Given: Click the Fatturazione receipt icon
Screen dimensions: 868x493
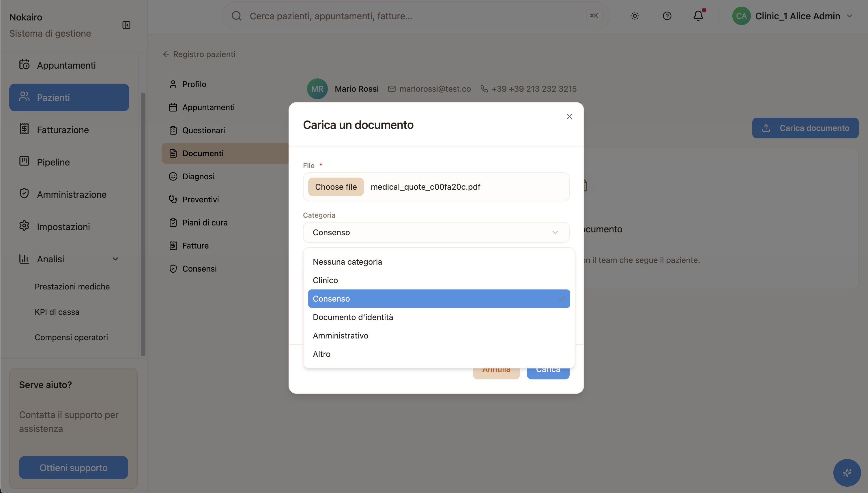Looking at the screenshot, I should pos(25,129).
